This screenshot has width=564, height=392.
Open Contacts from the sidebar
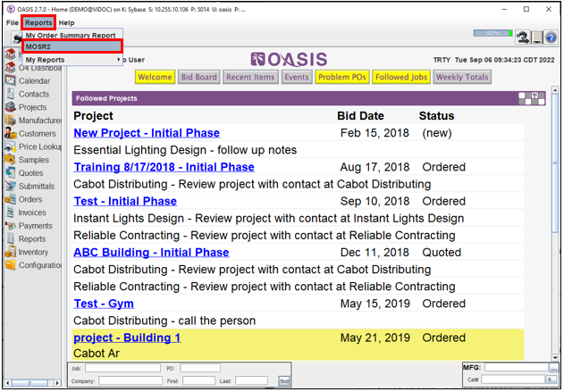[x=28, y=94]
